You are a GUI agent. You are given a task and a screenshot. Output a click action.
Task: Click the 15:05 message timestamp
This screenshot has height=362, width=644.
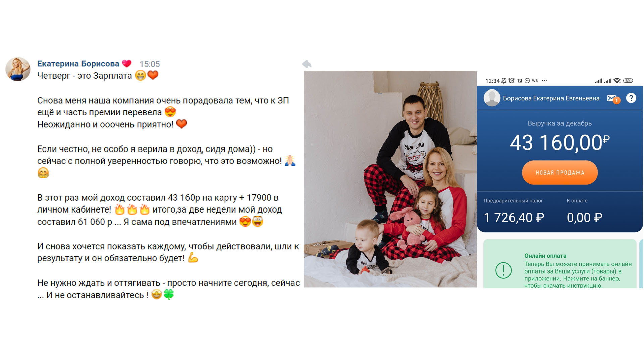click(x=150, y=64)
